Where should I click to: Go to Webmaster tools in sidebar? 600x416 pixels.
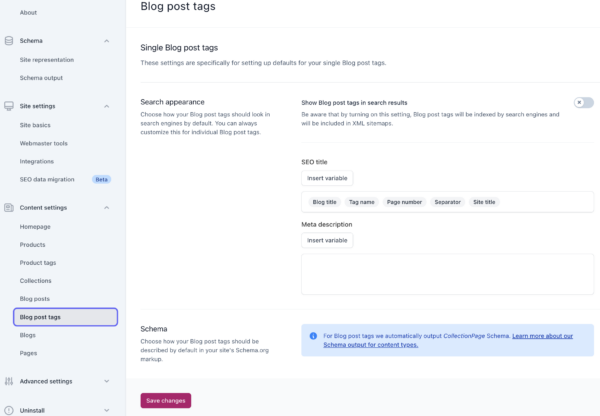coord(45,143)
